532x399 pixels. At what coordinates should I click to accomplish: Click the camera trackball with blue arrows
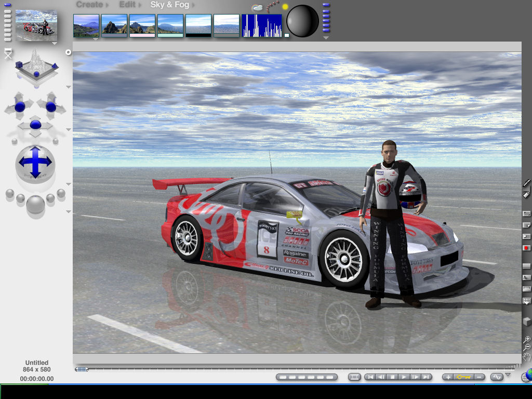(35, 164)
